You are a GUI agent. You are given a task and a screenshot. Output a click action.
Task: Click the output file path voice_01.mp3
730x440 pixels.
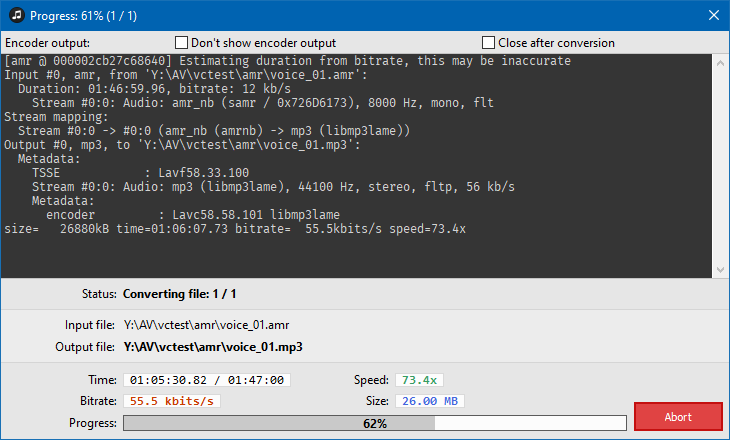click(x=213, y=347)
